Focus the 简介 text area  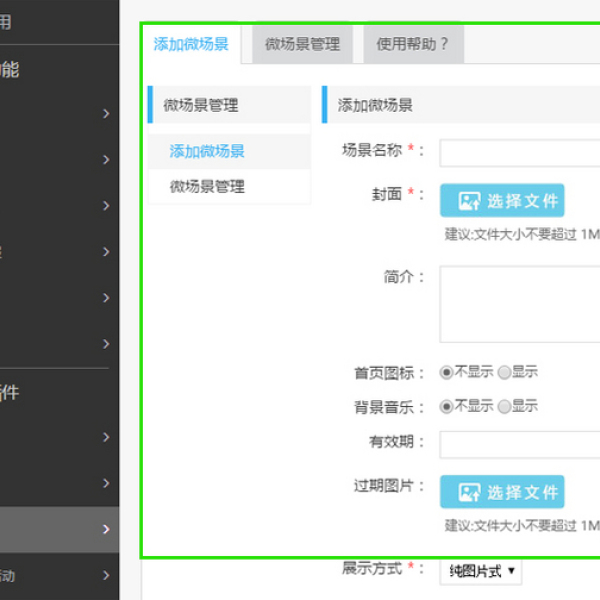click(x=519, y=304)
